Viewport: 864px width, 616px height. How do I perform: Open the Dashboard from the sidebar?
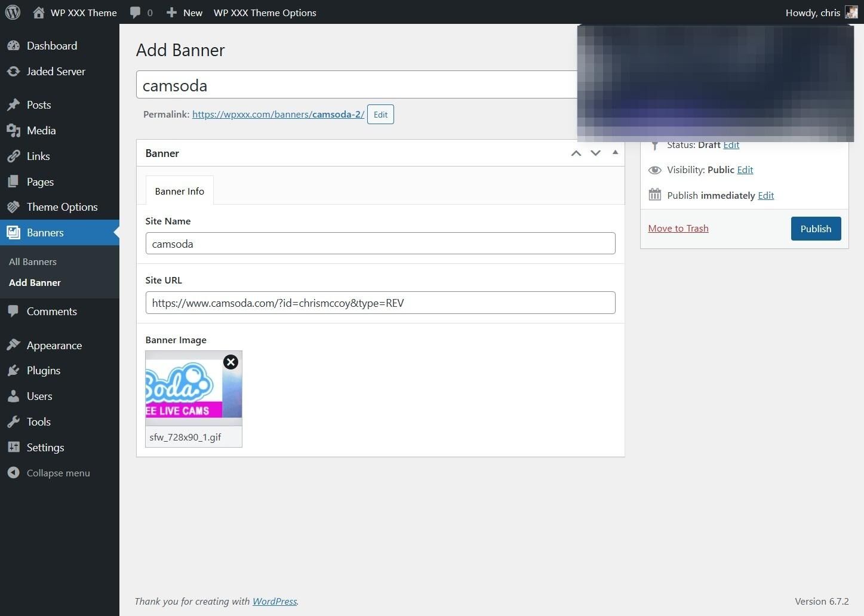(14, 45)
